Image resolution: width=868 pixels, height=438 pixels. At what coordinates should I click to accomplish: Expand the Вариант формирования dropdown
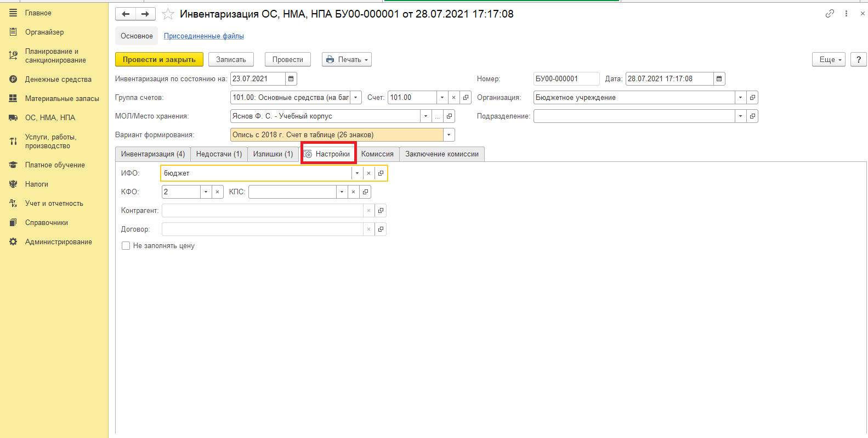coord(449,135)
